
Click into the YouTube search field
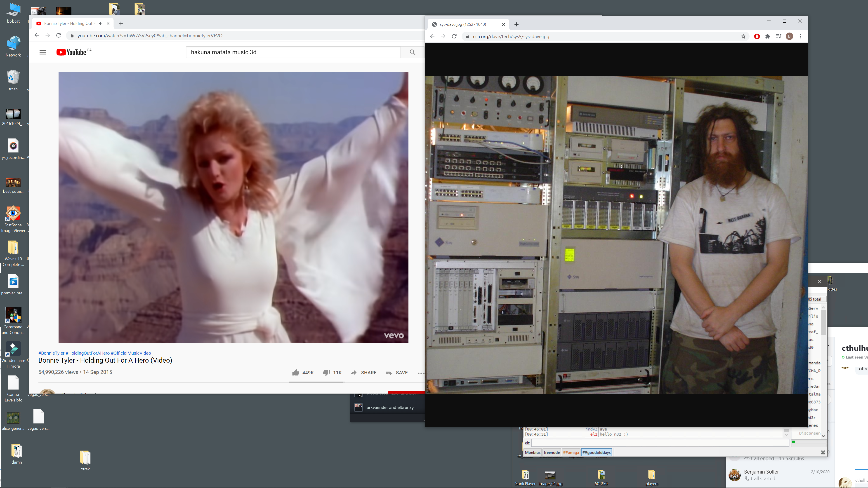click(293, 52)
